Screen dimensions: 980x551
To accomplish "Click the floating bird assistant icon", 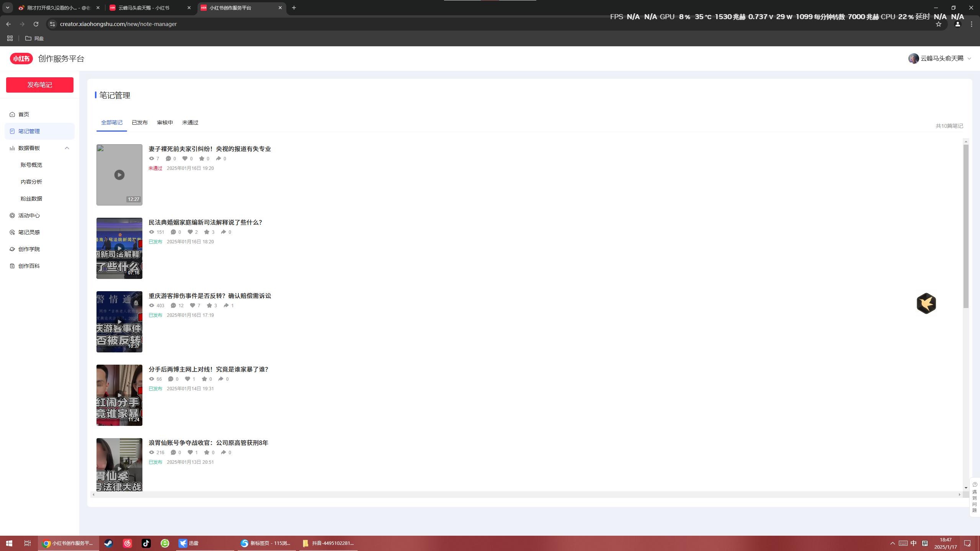I will (x=926, y=303).
